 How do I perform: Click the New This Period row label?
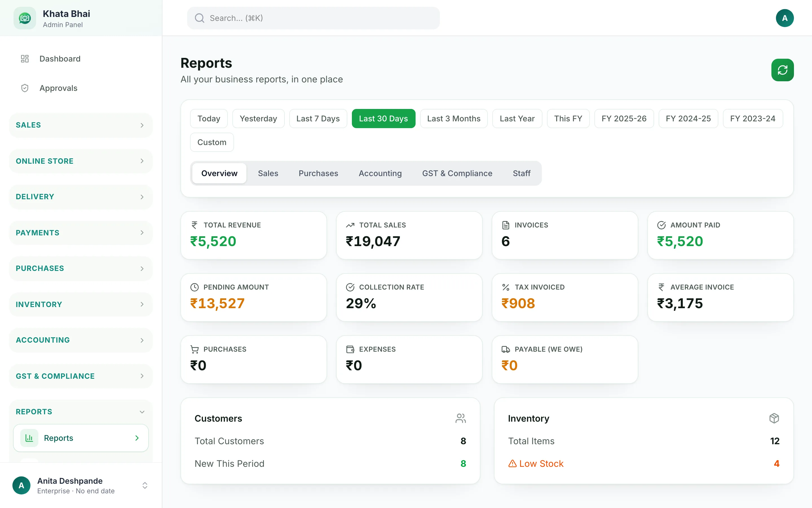230,464
